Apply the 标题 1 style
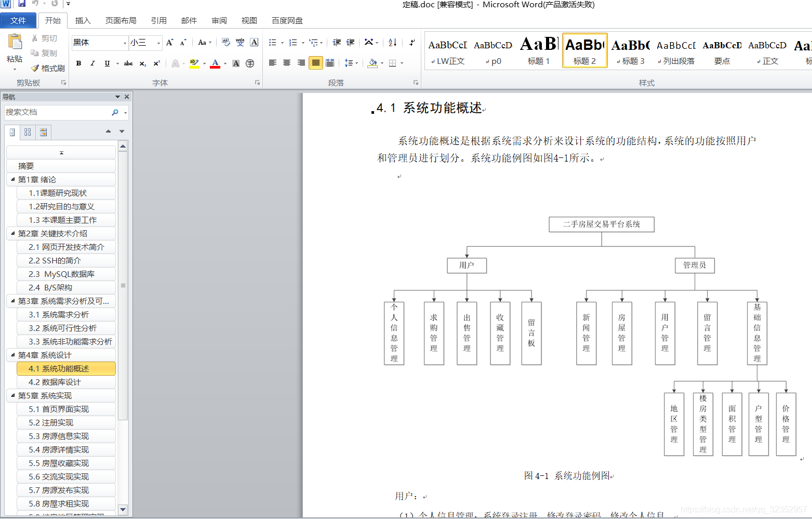This screenshot has height=519, width=812. [539, 50]
